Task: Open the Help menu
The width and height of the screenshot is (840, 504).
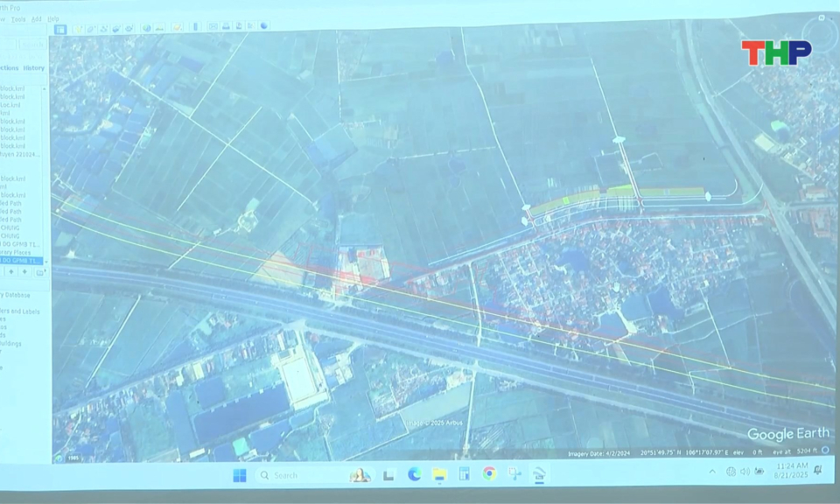Action: [53, 18]
